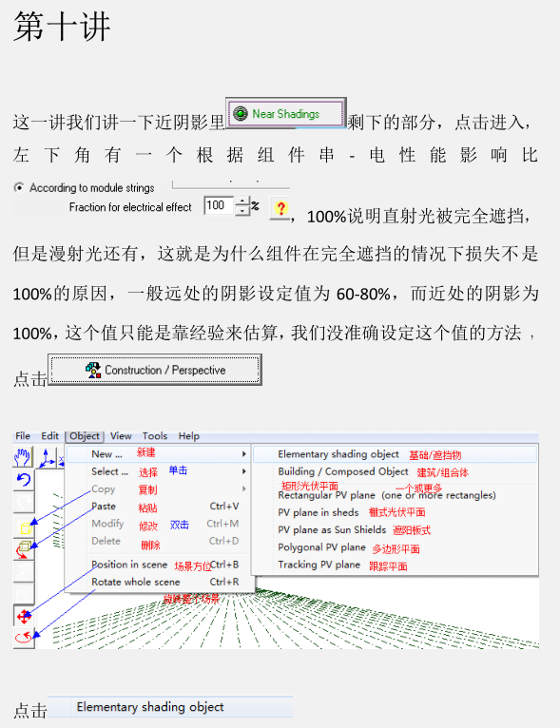Click the Construction / Perspective button
The height and width of the screenshot is (728, 560).
tap(155, 370)
